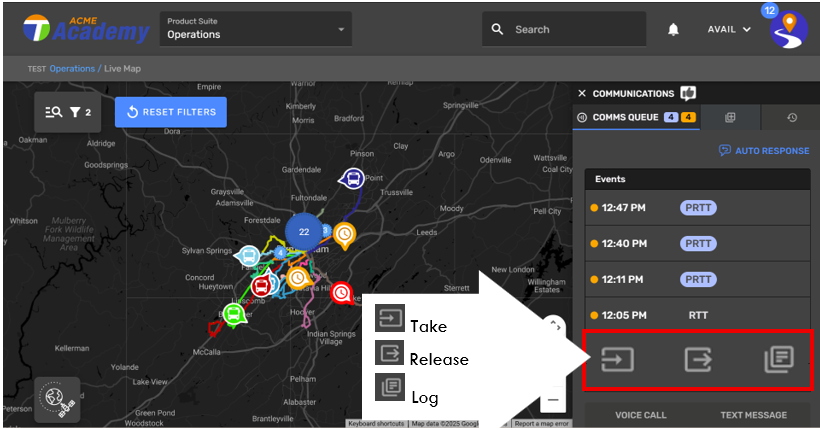Open the AVAIL status dropdown

tap(731, 30)
